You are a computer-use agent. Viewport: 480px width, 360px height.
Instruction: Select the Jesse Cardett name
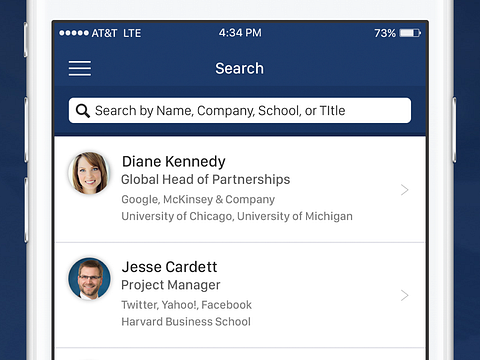coord(169,267)
